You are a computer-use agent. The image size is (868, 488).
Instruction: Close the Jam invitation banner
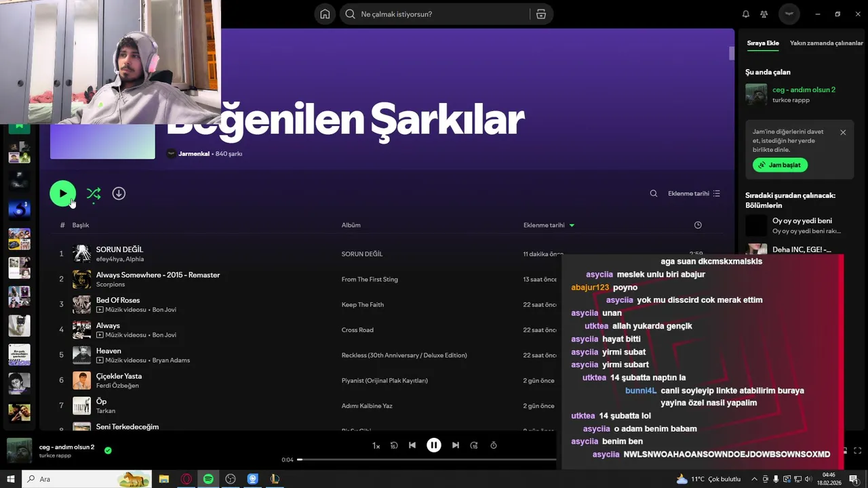(843, 132)
